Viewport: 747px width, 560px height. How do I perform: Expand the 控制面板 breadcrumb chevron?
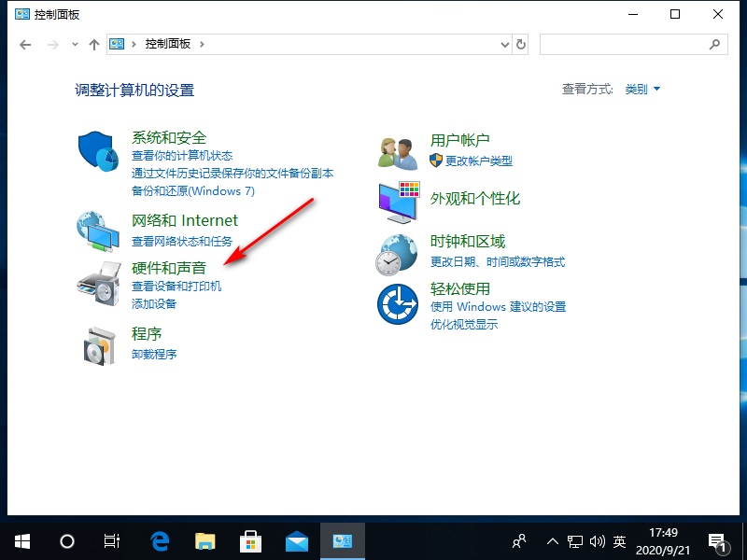202,44
